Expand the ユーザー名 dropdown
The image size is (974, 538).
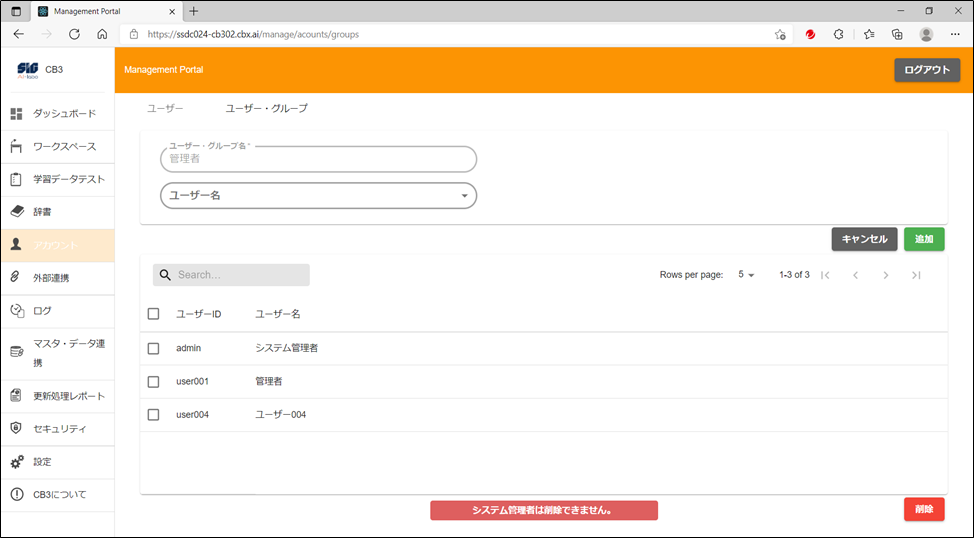point(464,196)
